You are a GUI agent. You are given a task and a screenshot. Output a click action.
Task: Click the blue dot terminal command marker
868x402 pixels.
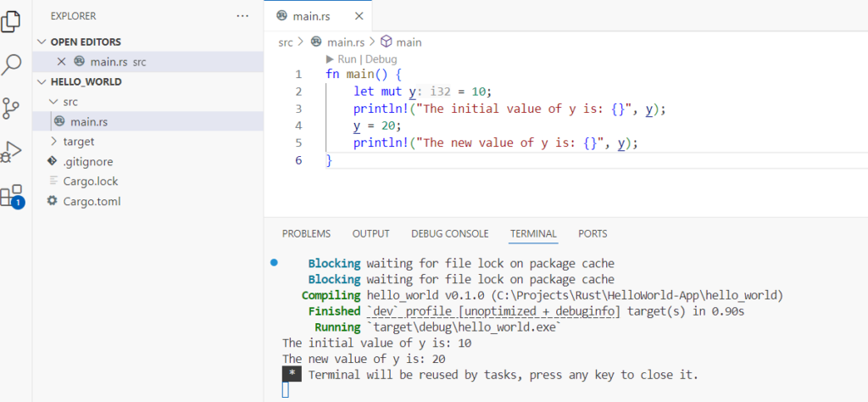pos(274,262)
